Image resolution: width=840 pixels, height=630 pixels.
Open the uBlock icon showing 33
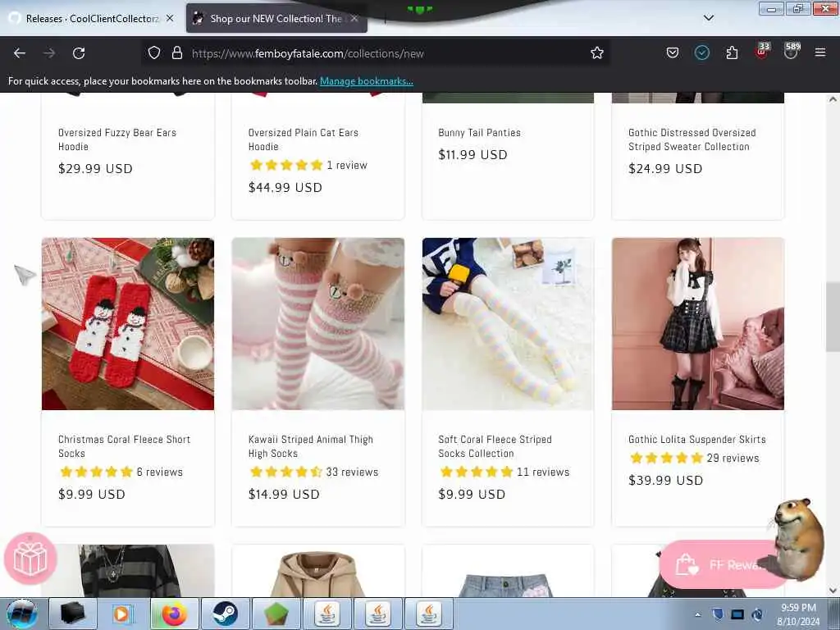tap(762, 52)
